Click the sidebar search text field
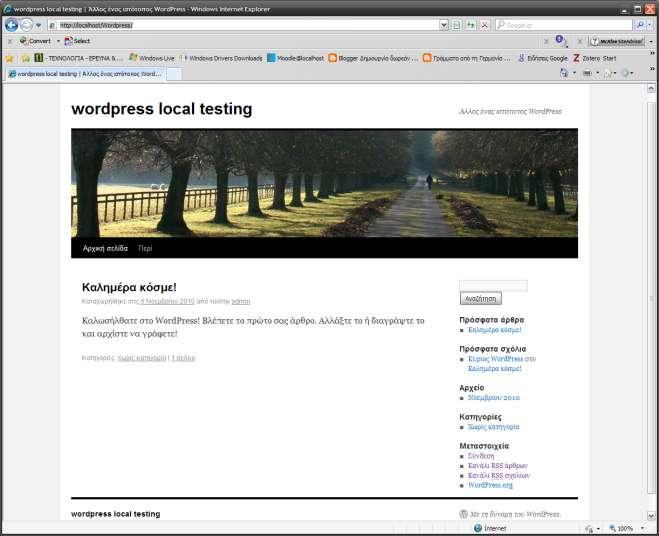This screenshot has height=536, width=659. pos(493,285)
